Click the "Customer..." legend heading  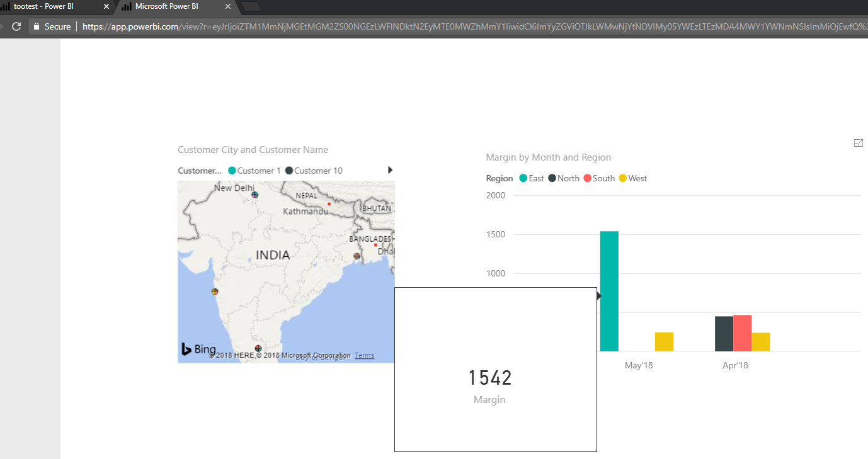tap(200, 171)
